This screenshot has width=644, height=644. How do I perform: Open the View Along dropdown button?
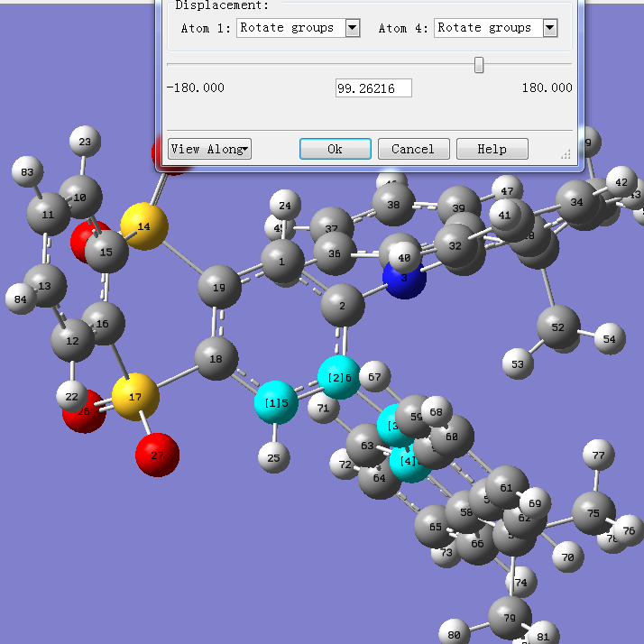click(209, 149)
